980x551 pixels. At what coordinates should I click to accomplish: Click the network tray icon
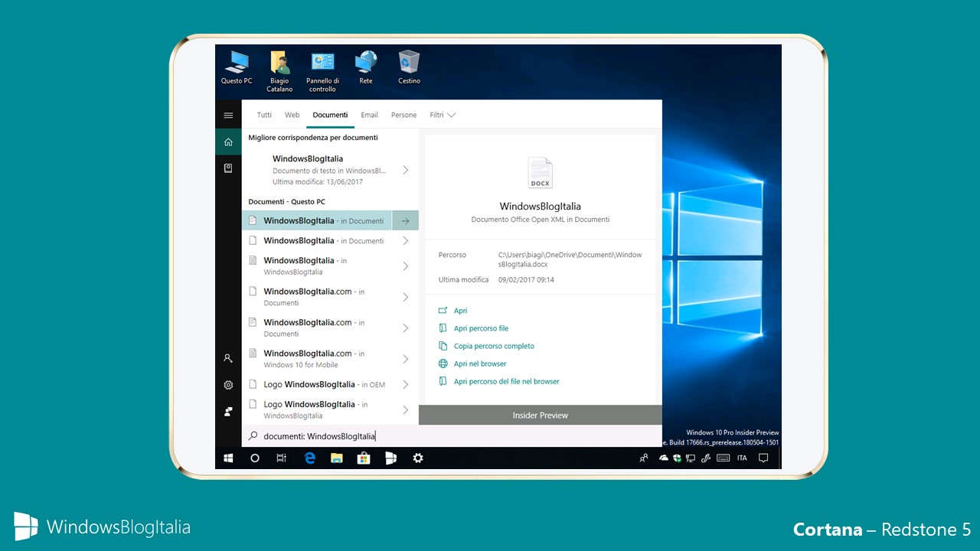(691, 458)
